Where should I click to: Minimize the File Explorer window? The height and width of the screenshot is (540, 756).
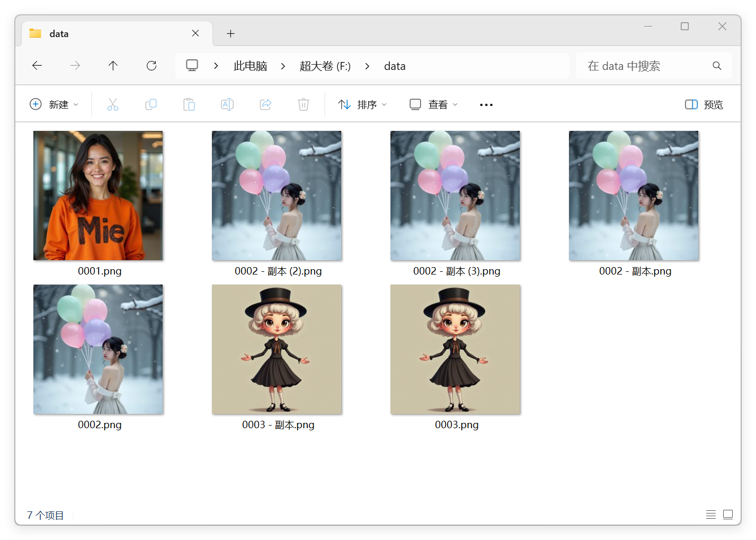(648, 26)
